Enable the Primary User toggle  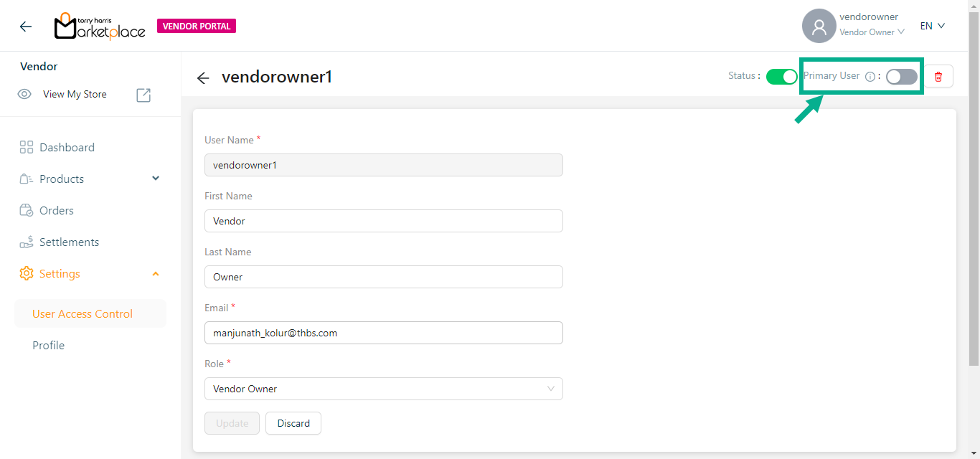pyautogui.click(x=901, y=77)
